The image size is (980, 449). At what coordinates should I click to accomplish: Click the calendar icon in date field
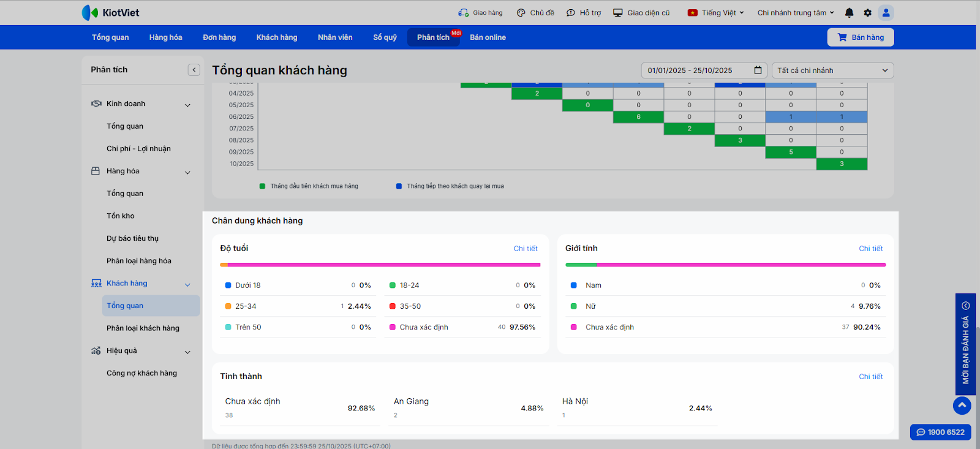[x=758, y=70]
